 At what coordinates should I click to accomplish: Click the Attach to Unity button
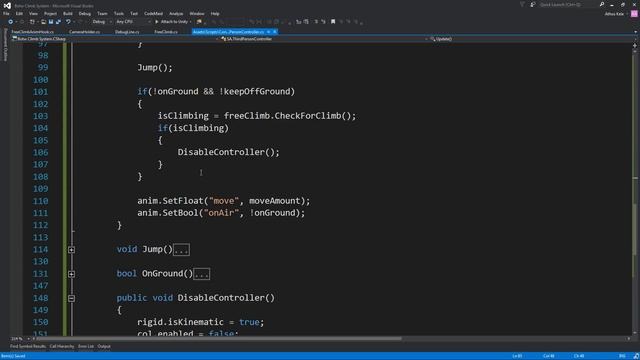(171, 22)
